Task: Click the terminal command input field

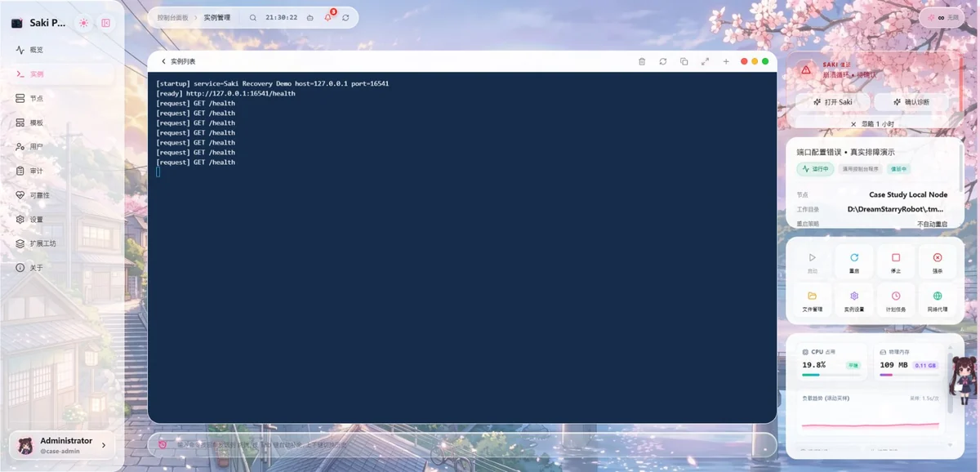Action: [x=462, y=444]
